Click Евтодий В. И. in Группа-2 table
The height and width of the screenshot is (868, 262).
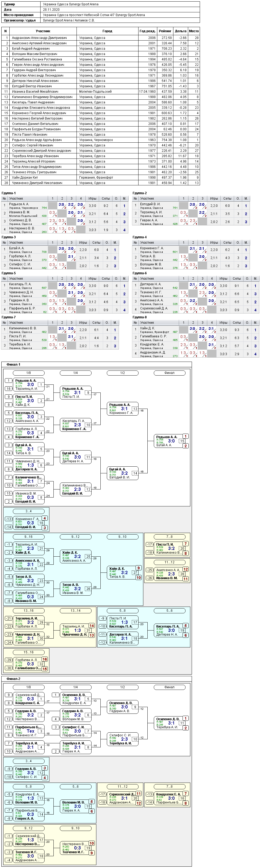150,204
